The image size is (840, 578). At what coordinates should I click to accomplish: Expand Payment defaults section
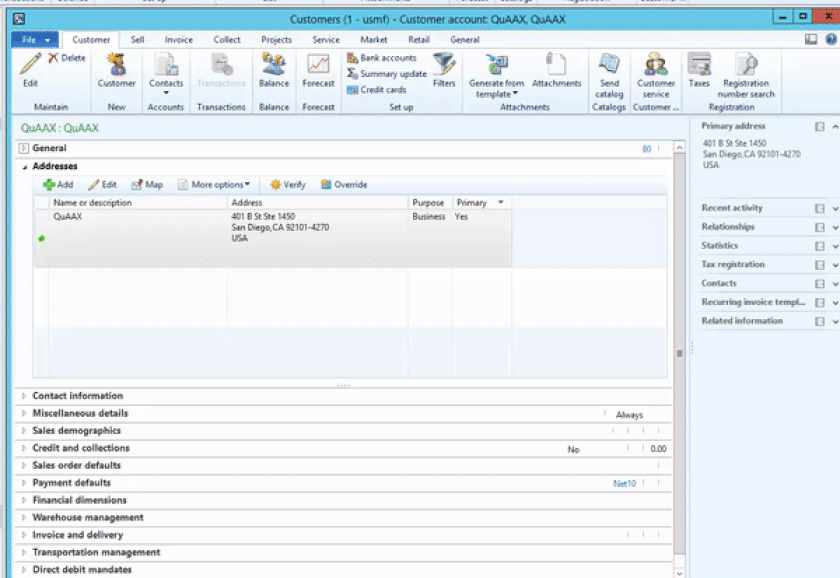click(x=24, y=483)
